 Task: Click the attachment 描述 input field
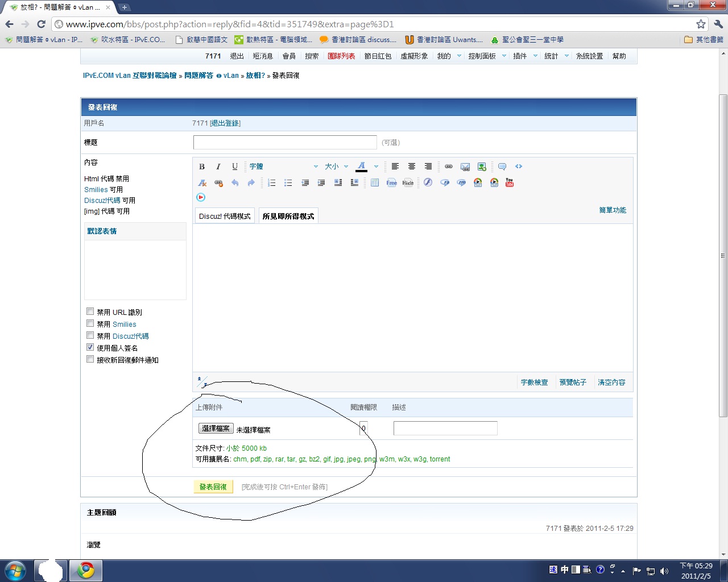point(445,428)
